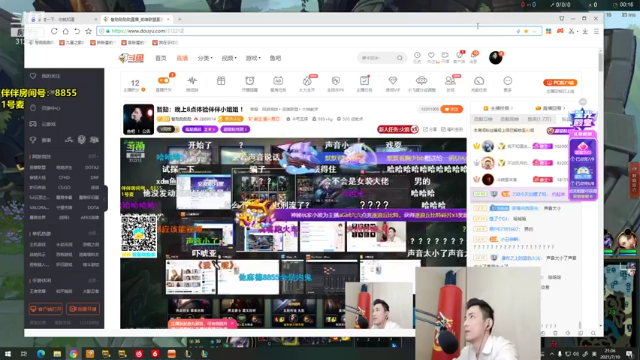This screenshot has width=640, height=360.
Task: Click the 分享 share link
Action: tap(431, 129)
